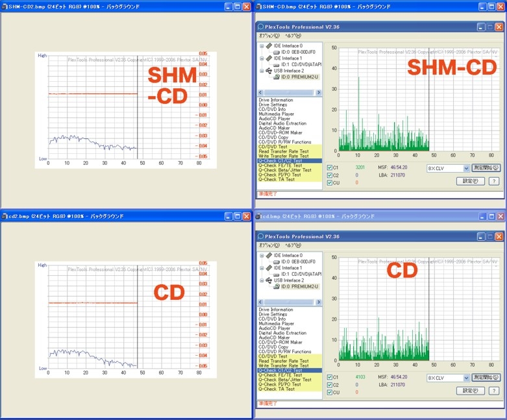Click PREMIUM2-U drive icon in SHM-CD.bmp window
507x420 pixels.
[276, 77]
